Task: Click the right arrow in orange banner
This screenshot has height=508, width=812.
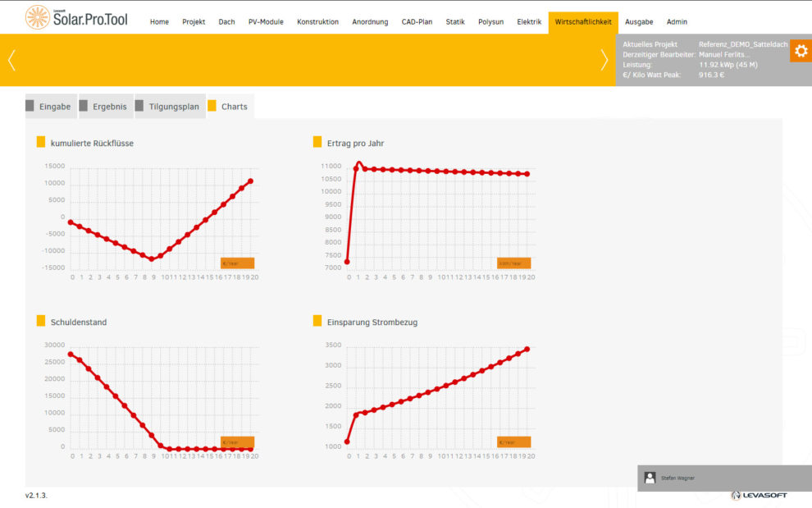Action: click(x=604, y=60)
